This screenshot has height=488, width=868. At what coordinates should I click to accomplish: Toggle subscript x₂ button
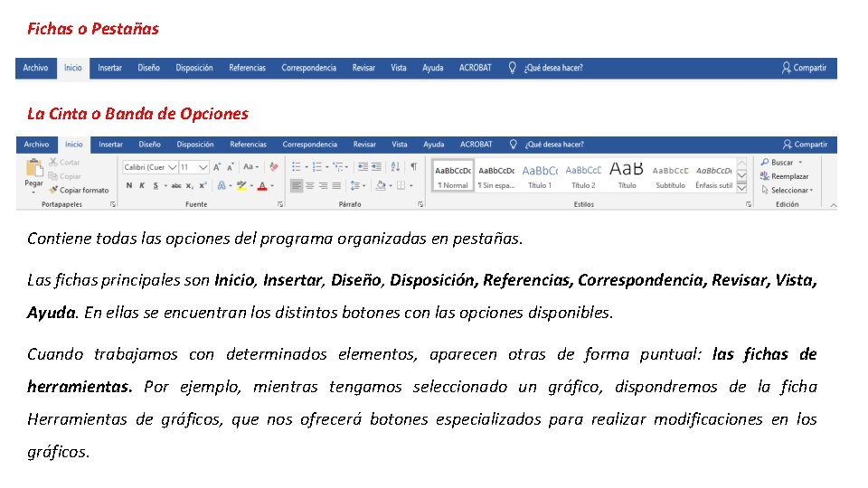[189, 185]
